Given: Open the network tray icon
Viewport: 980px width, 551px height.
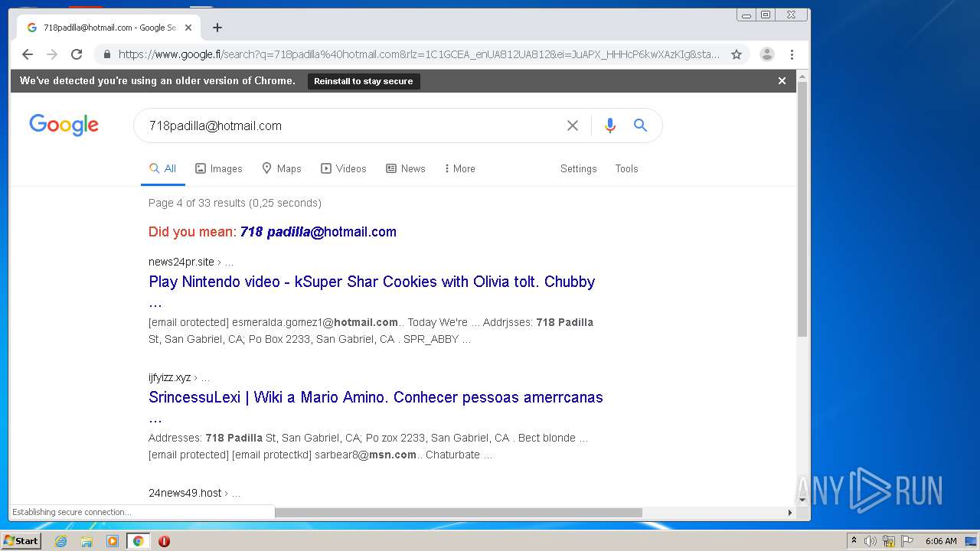Looking at the screenshot, I should 889,541.
